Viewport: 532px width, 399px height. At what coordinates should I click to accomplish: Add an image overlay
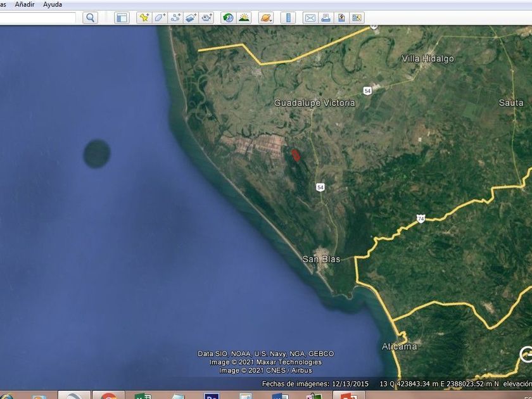[191, 18]
